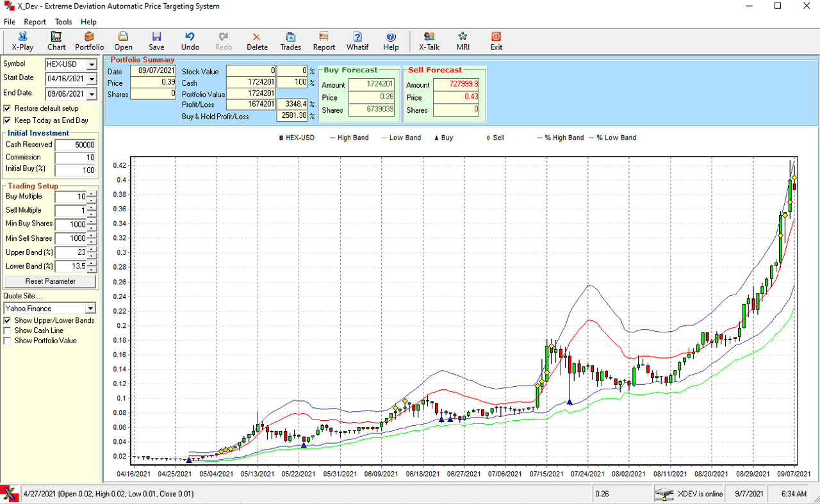This screenshot has height=504, width=820.
Task: Open the Symbol dropdown
Action: coord(92,64)
